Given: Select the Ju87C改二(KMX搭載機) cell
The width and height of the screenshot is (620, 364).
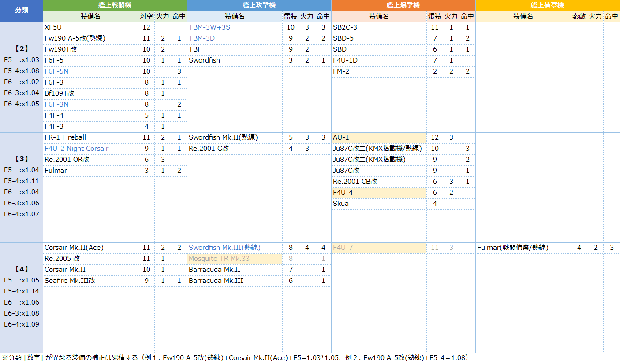Looking at the screenshot, I should (379, 160).
